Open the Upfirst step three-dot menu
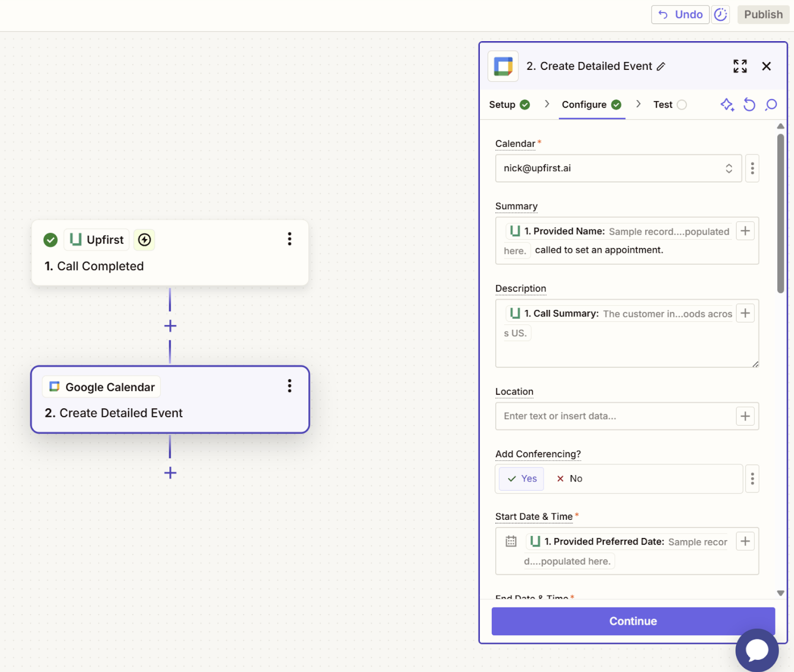The image size is (794, 672). click(290, 239)
